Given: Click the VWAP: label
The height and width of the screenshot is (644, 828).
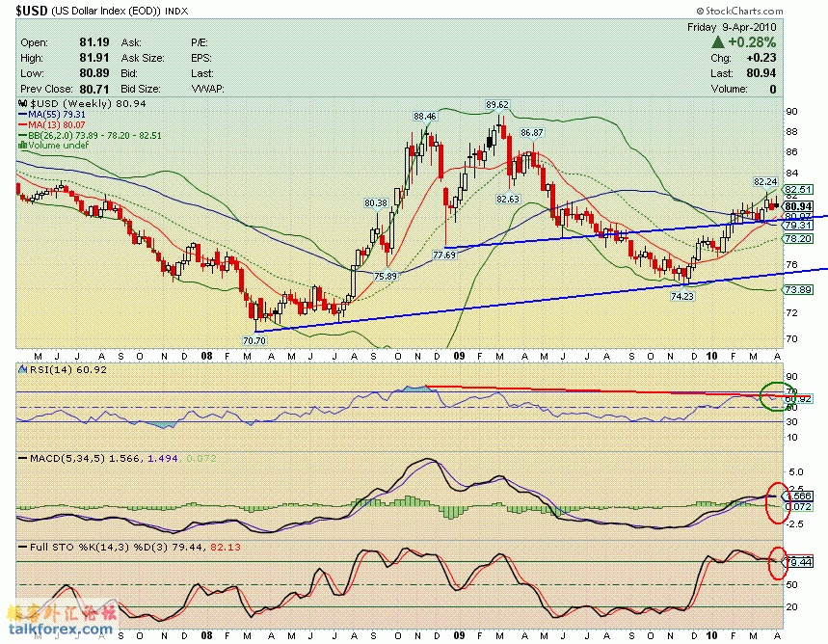Looking at the screenshot, I should coord(207,89).
